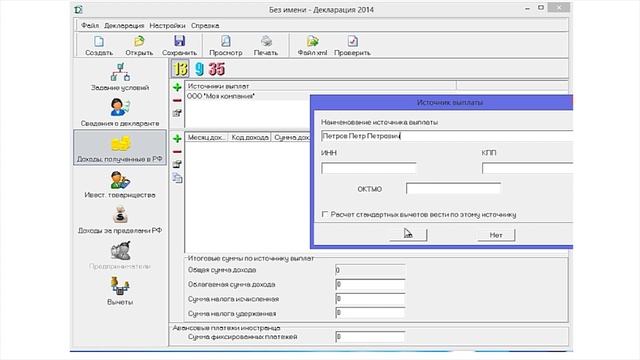
Task: Open Задание условий section in sidebar
Action: click(x=120, y=77)
